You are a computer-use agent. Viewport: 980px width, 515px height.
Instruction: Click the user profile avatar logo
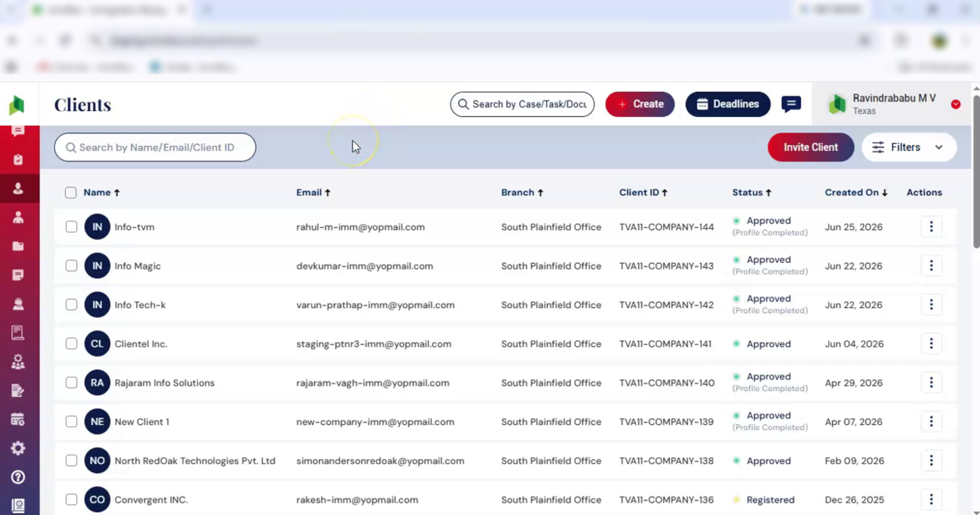tap(837, 104)
